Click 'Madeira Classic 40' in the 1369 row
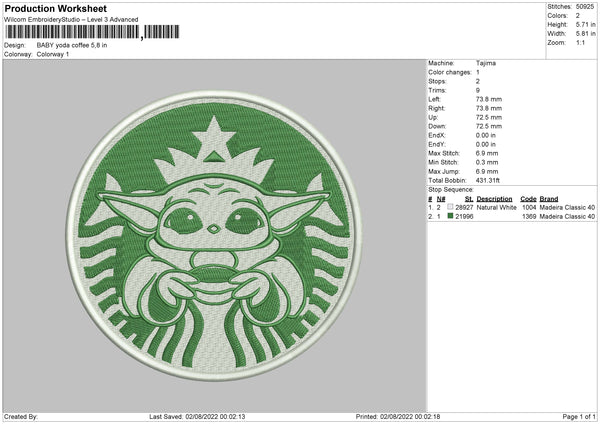Screen dimensions: 600x424 [567, 217]
